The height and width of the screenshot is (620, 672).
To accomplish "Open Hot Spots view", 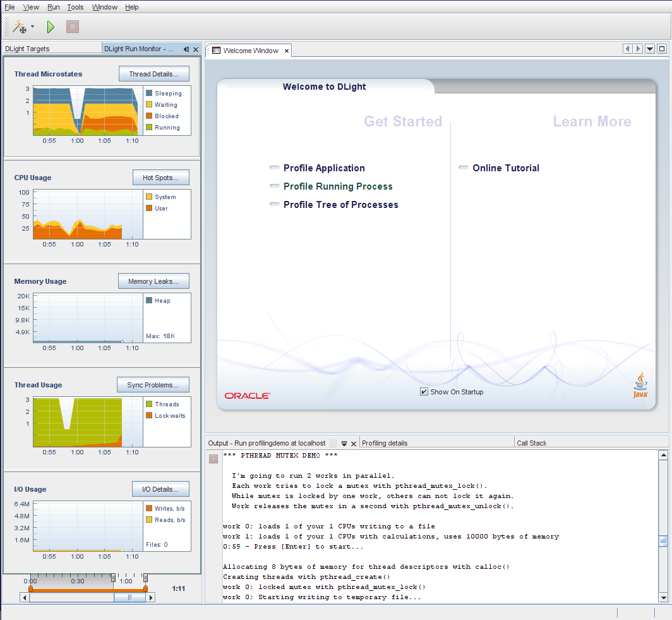I will 160,178.
